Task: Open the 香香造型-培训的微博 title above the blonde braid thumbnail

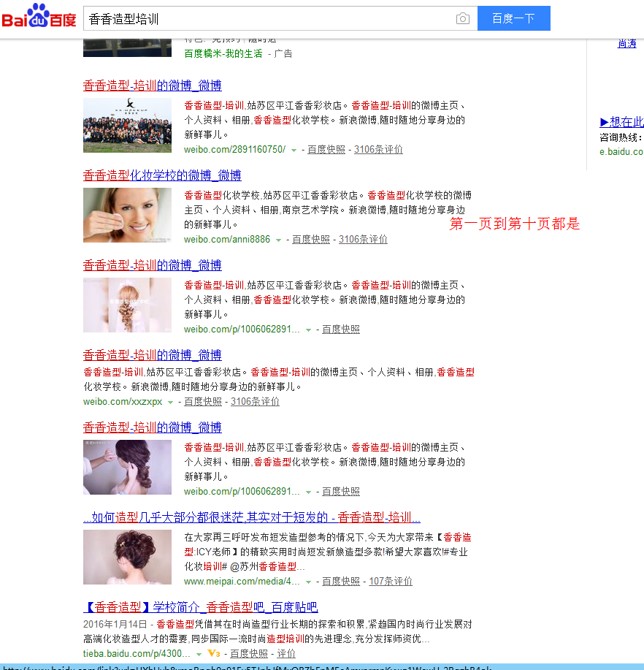Action: point(153,265)
